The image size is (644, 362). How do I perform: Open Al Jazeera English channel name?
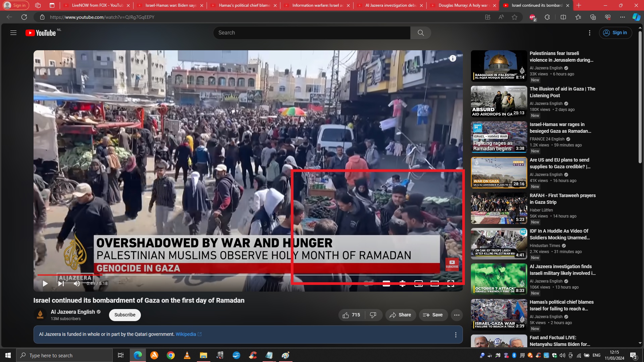[x=73, y=312]
